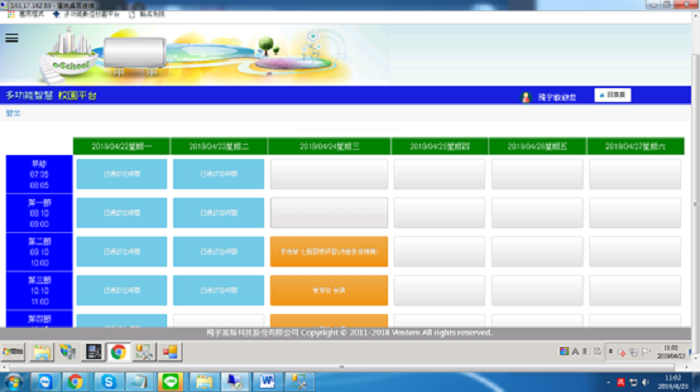700x392 pixels.
Task: Click Monday's blue slot in 10:10 row
Action: pyautogui.click(x=121, y=291)
